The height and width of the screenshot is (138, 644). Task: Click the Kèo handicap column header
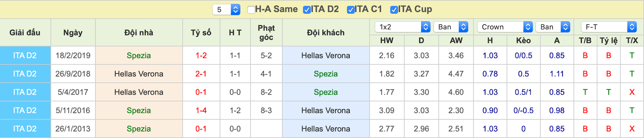click(523, 41)
